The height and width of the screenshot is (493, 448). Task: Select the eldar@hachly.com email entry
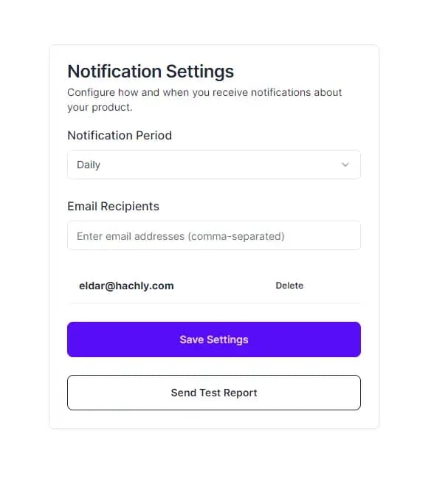[126, 286]
